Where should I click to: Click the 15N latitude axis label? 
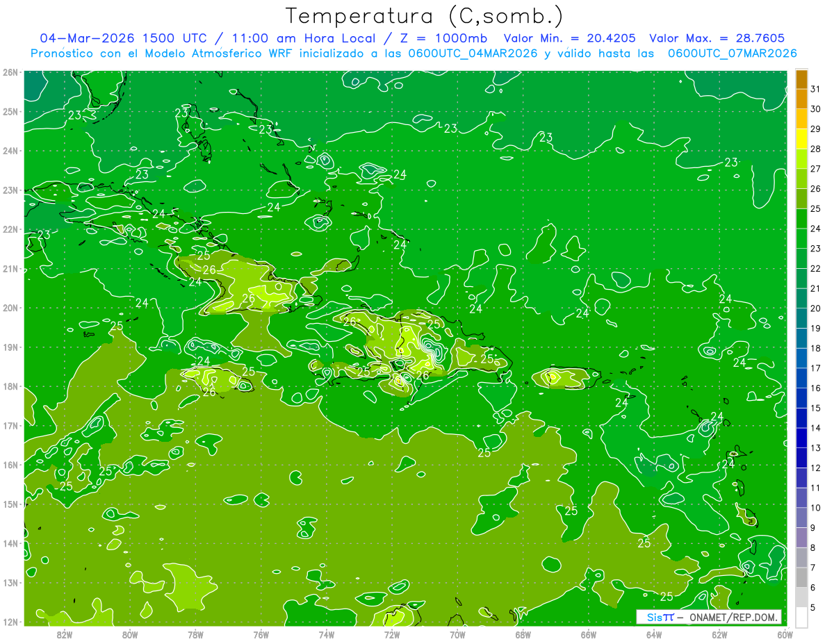coord(10,504)
